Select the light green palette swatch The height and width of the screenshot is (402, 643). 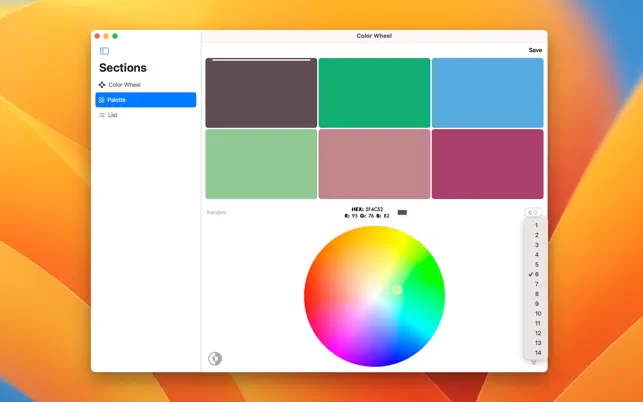(x=261, y=164)
